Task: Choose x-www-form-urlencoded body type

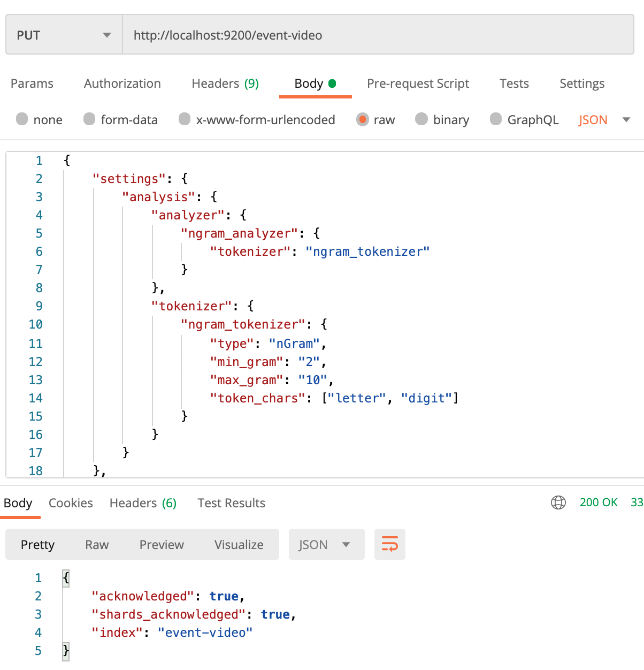Action: (x=185, y=119)
